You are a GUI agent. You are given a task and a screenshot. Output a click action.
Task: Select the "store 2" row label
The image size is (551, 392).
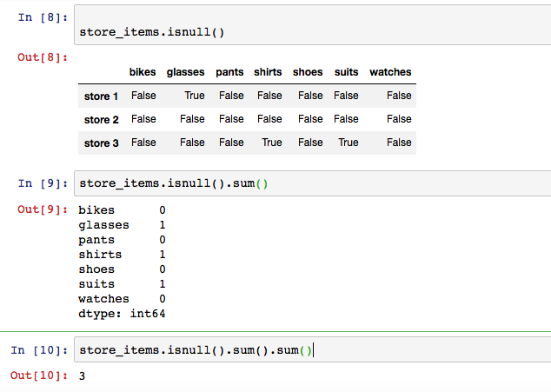101,120
